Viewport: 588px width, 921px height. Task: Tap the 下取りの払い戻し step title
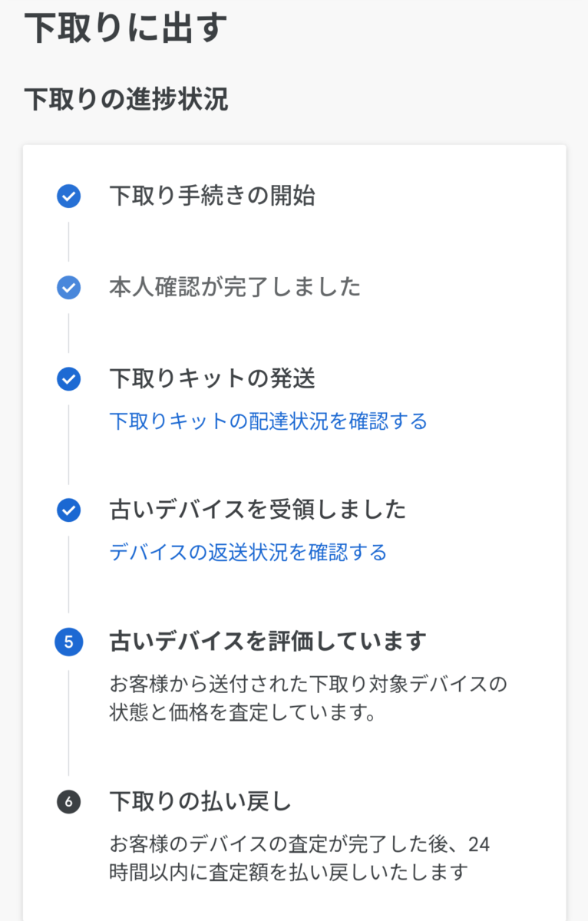[200, 802]
